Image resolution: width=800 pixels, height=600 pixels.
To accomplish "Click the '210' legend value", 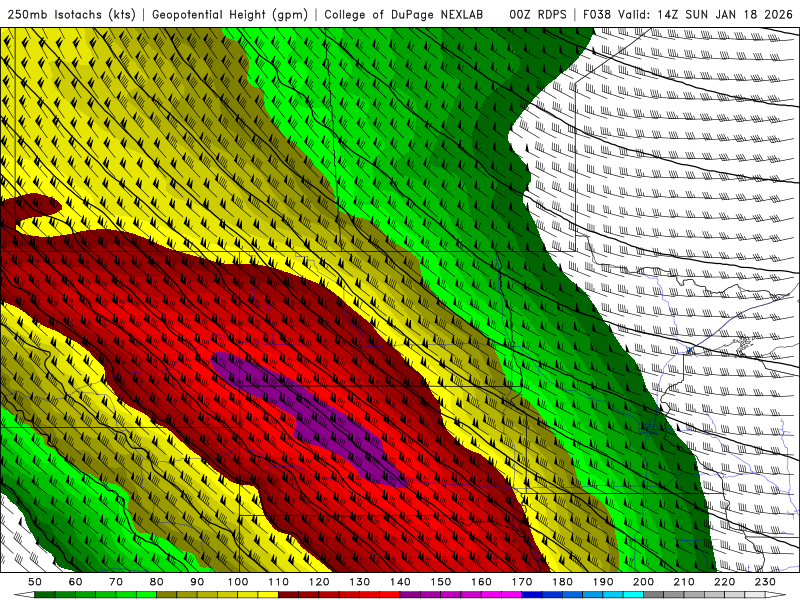I will click(x=684, y=582).
